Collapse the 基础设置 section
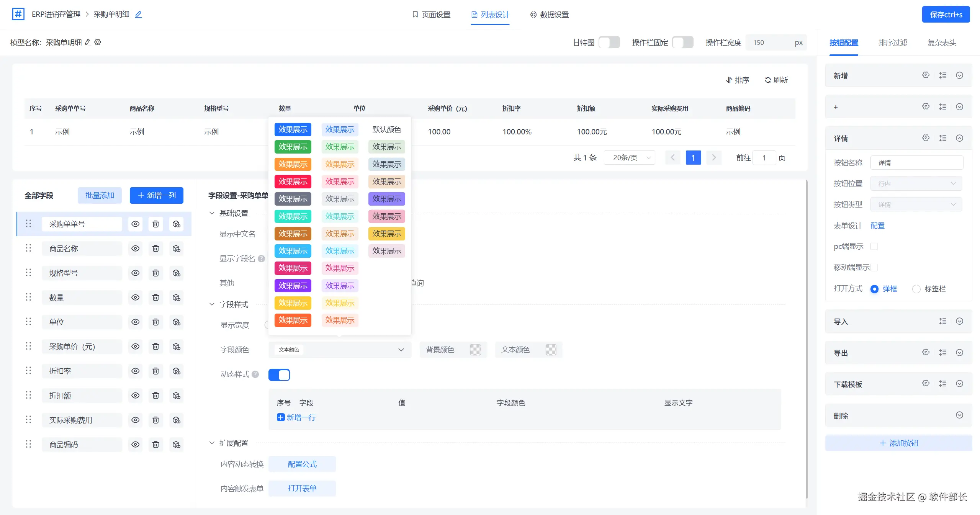 [x=212, y=213]
